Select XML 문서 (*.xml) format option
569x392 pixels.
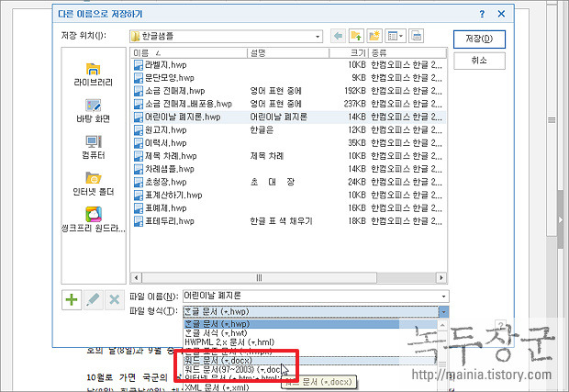click(x=310, y=387)
